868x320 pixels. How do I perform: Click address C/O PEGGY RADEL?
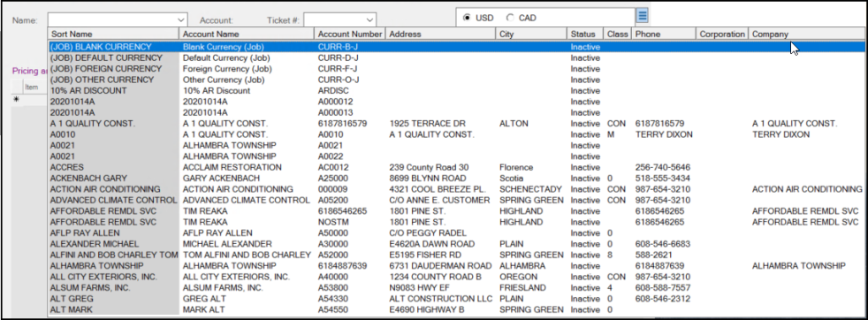[428, 233]
